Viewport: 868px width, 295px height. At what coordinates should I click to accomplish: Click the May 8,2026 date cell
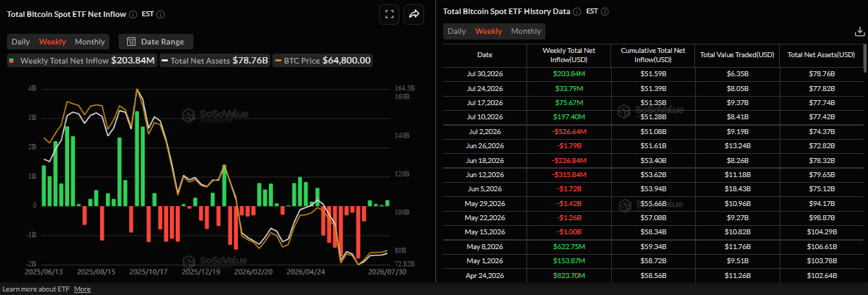pos(485,246)
